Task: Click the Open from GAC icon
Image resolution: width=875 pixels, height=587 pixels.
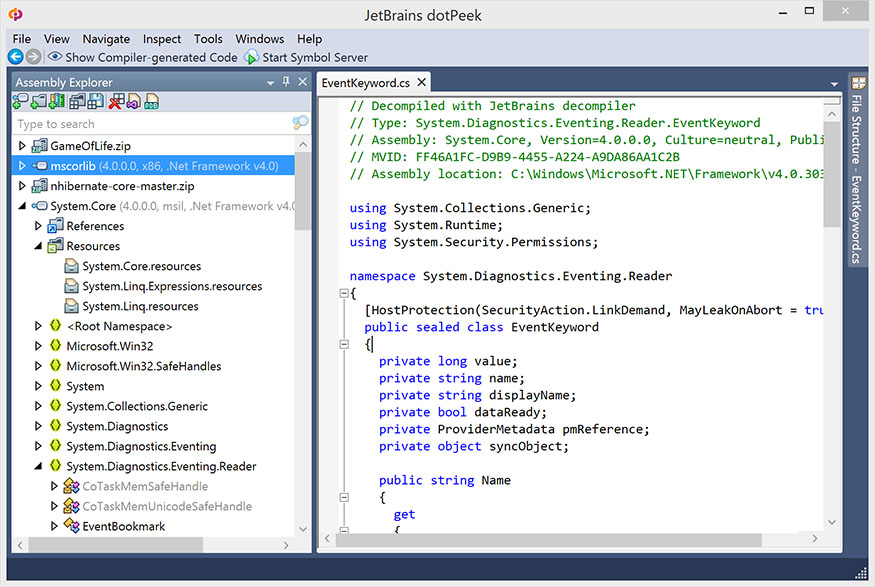Action: (x=57, y=102)
